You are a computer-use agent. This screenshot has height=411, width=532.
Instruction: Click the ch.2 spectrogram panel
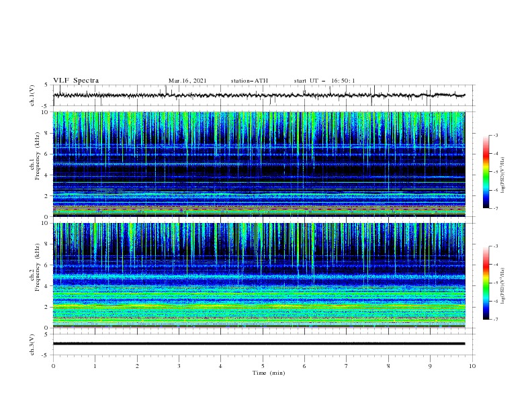tap(259, 275)
